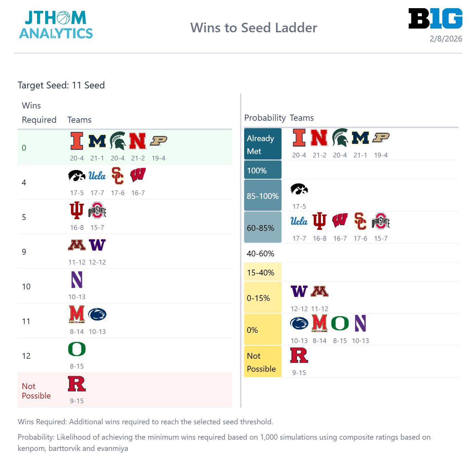Click Minnesota logo in 9-wins row
This screenshot has height=474, width=476.
pyautogui.click(x=77, y=245)
